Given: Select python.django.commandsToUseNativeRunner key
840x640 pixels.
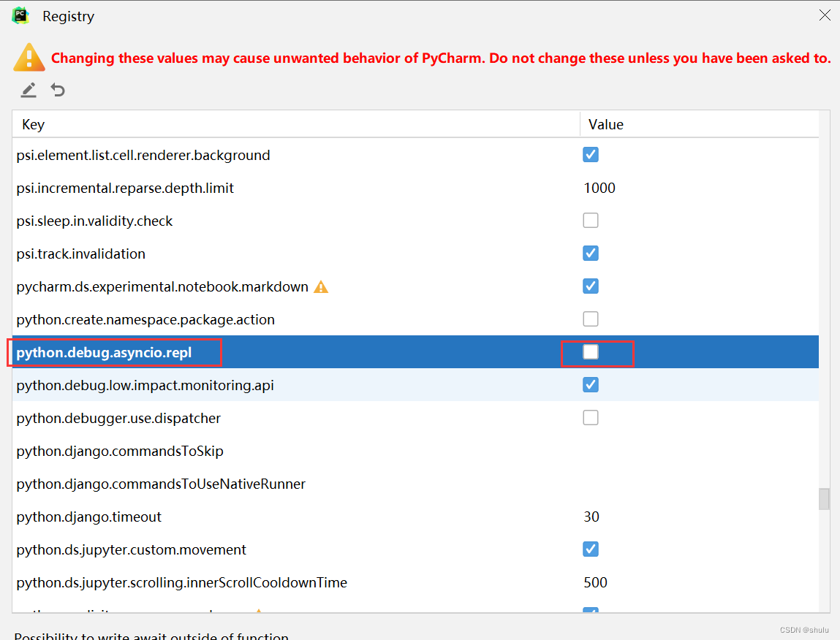Looking at the screenshot, I should pos(161,484).
